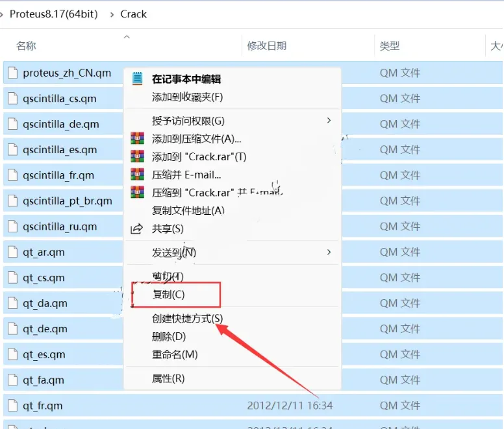Image resolution: width=504 pixels, height=429 pixels.
Task: Click the share icon beside 共享(S)
Action: point(136,228)
